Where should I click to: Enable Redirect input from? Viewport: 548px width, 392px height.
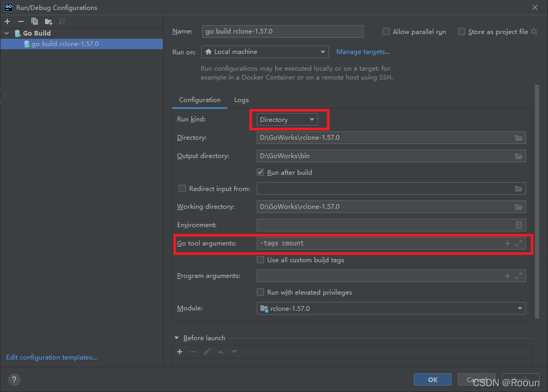click(x=182, y=188)
